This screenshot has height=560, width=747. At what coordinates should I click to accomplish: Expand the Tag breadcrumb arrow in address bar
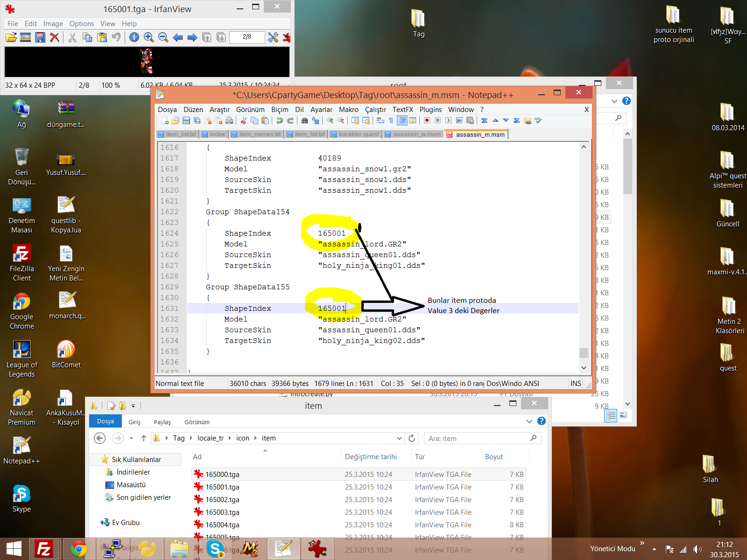[191, 438]
